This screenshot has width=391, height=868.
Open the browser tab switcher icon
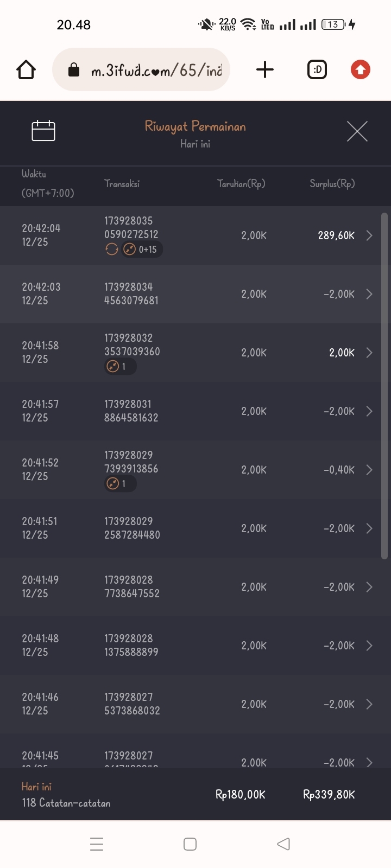pos(317,69)
